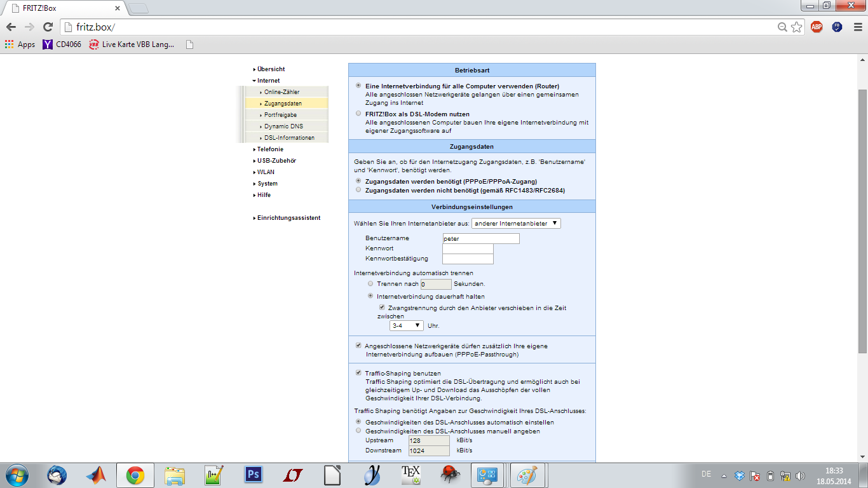Bookmark this page with star icon
The height and width of the screenshot is (488, 868).
[x=796, y=27]
